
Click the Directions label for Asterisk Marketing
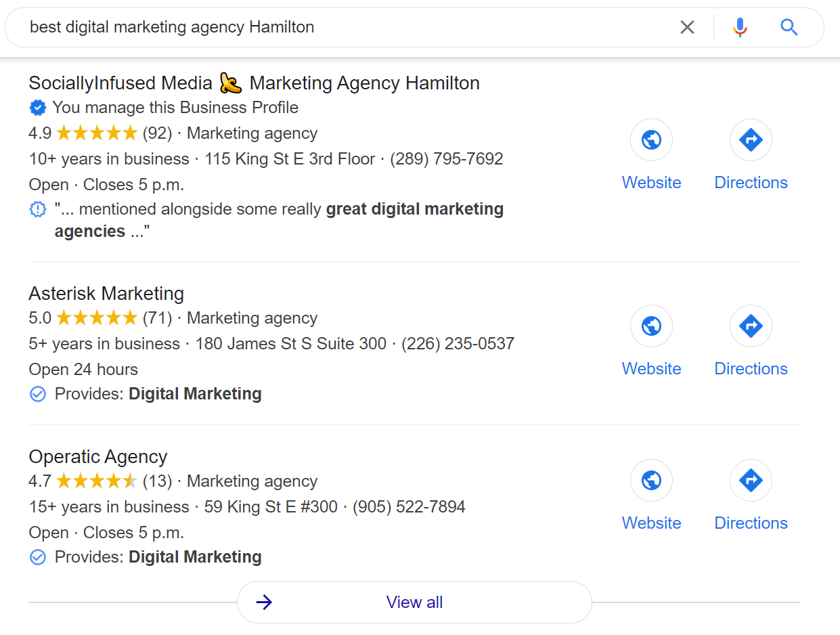pyautogui.click(x=751, y=369)
